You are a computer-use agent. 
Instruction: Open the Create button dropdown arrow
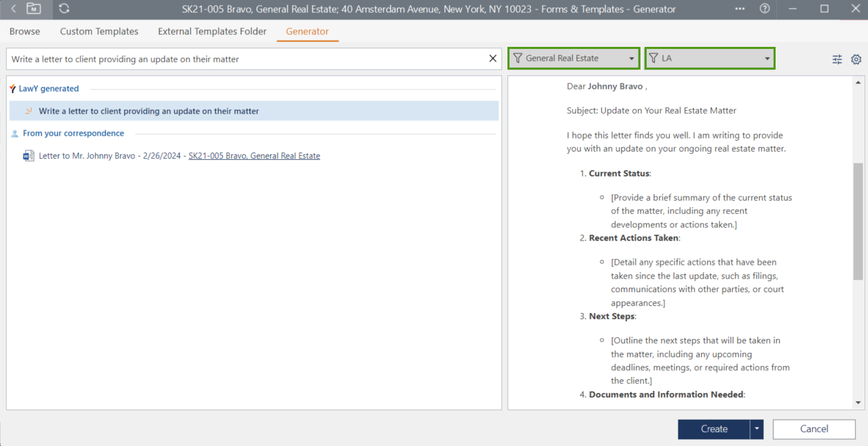point(758,429)
